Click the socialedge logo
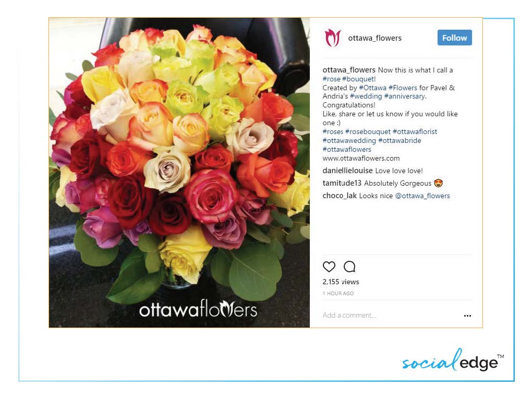The width and height of the screenshot is (532, 399). 453,360
